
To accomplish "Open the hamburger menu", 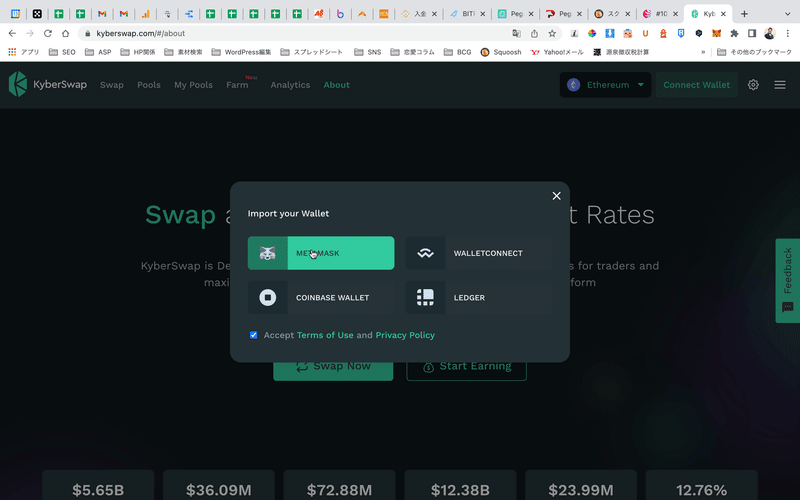I will click(780, 85).
